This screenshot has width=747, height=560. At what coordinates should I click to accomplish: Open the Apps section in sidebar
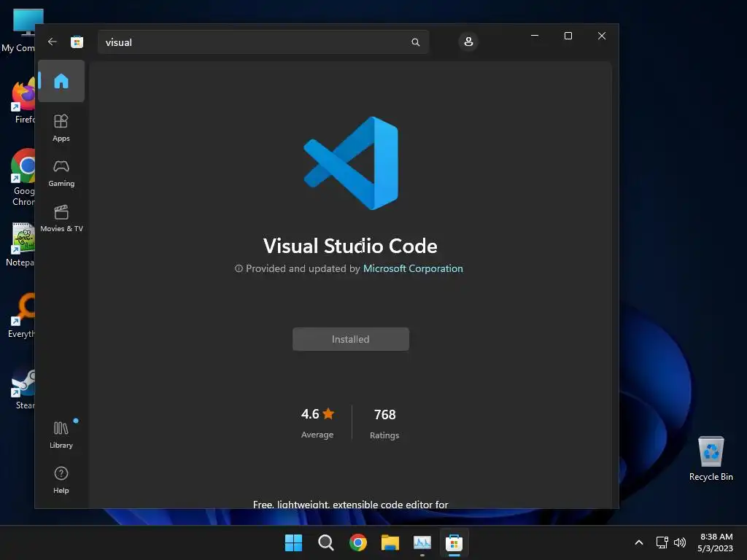61,128
